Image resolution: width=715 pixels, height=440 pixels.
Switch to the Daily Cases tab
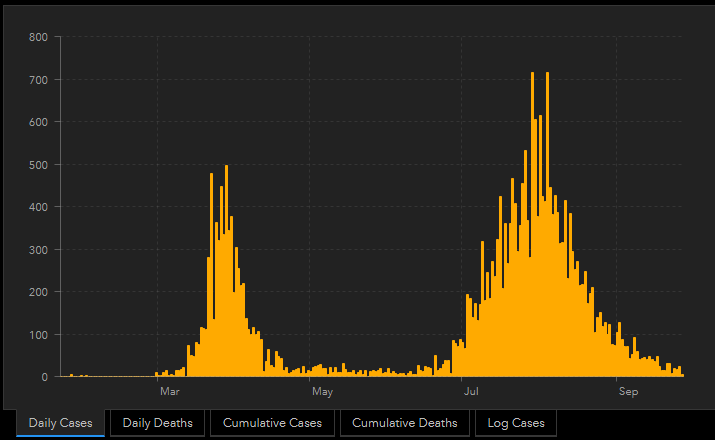pos(60,423)
